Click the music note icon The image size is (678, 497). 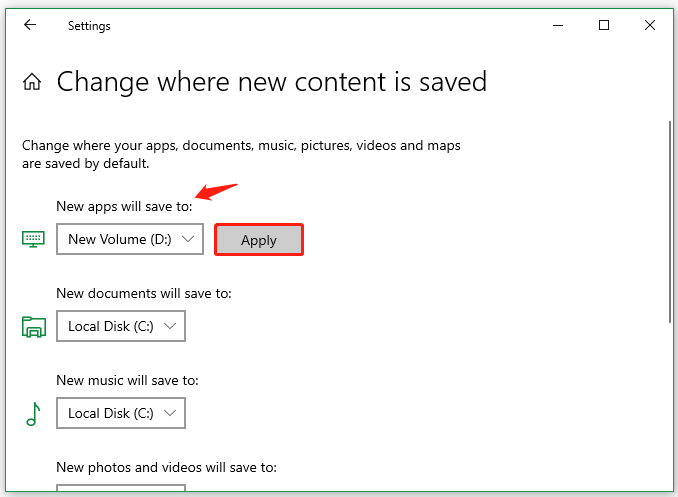click(33, 414)
